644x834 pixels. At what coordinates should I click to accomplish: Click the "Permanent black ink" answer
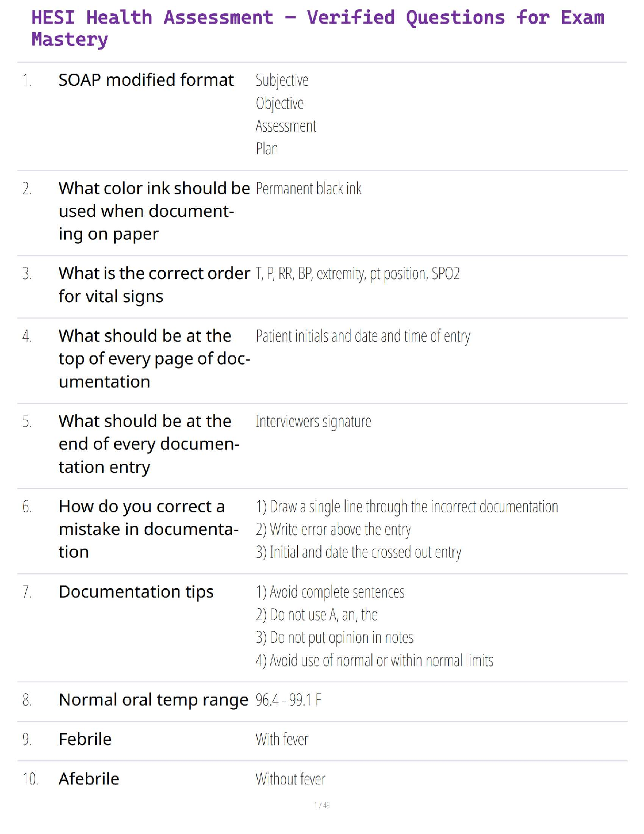coord(308,188)
